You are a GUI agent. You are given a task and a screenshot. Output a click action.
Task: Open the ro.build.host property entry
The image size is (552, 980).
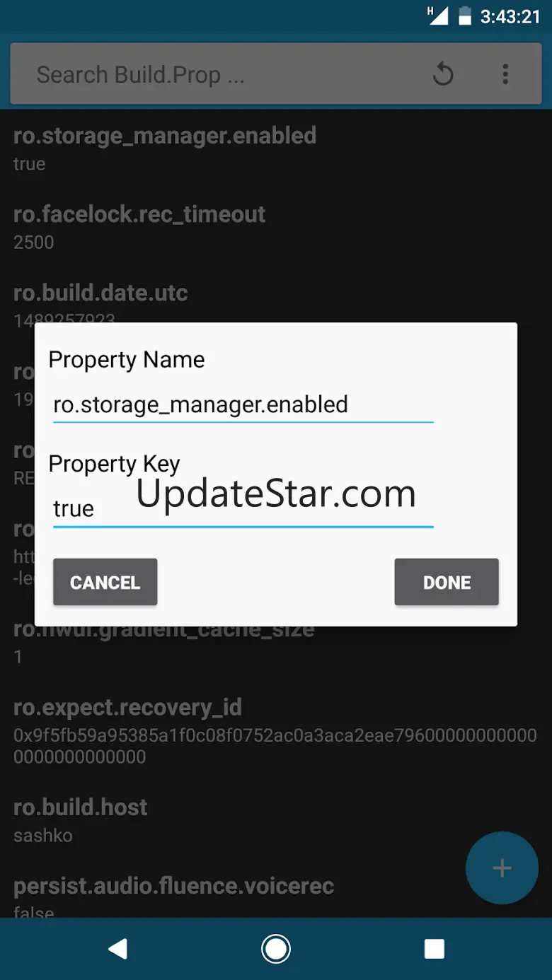pyautogui.click(x=276, y=820)
